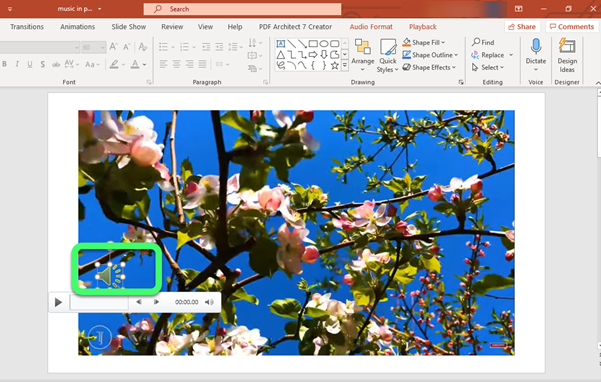The height and width of the screenshot is (382, 601).
Task: Select the Rectangle shape
Action: (x=313, y=43)
